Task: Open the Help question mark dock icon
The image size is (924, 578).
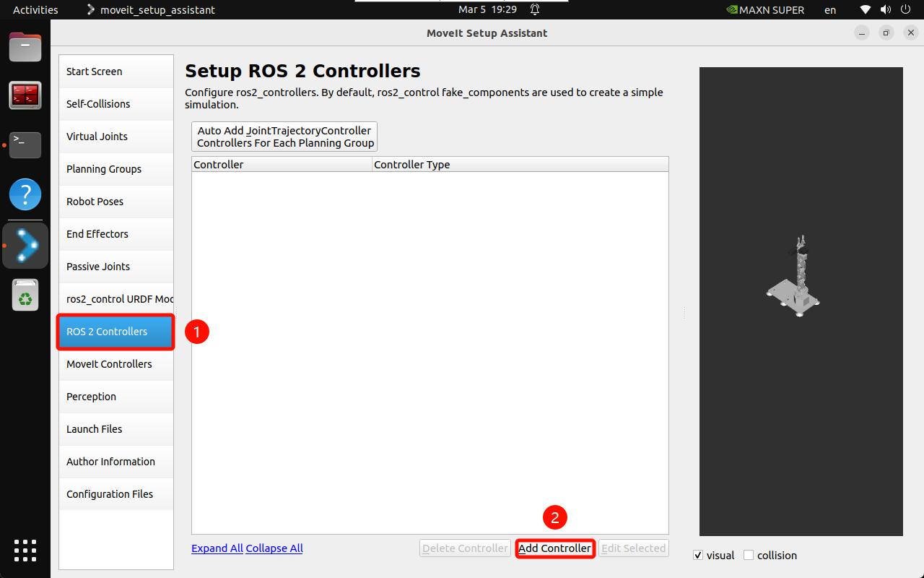Action: pyautogui.click(x=25, y=194)
